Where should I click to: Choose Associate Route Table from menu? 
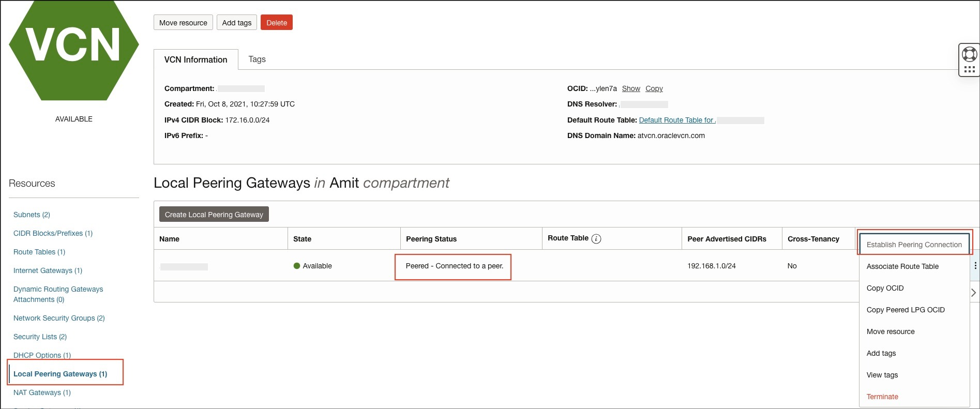902,266
